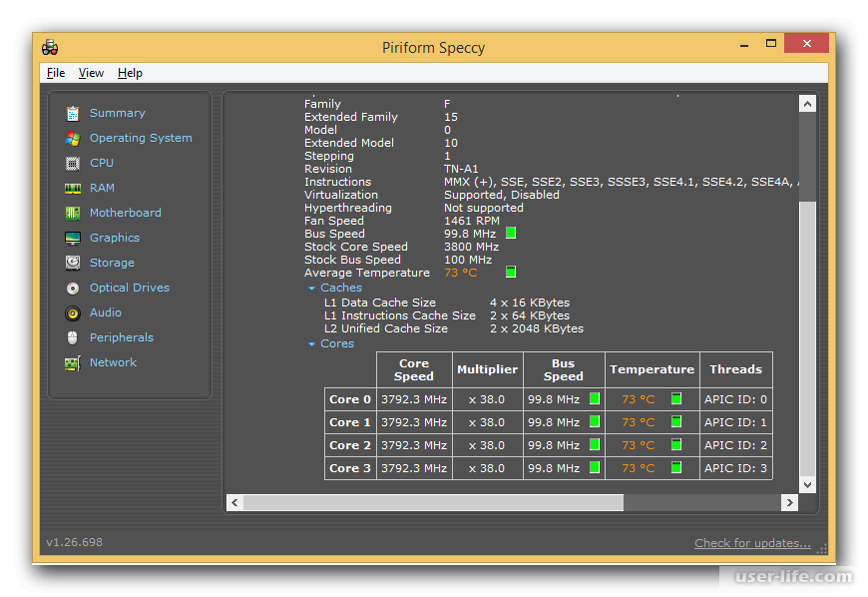Click the horizontal scrollbar thumb

point(433,502)
